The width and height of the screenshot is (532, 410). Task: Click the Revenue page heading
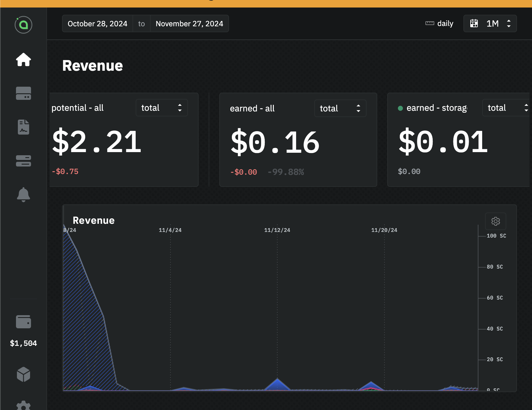click(93, 66)
